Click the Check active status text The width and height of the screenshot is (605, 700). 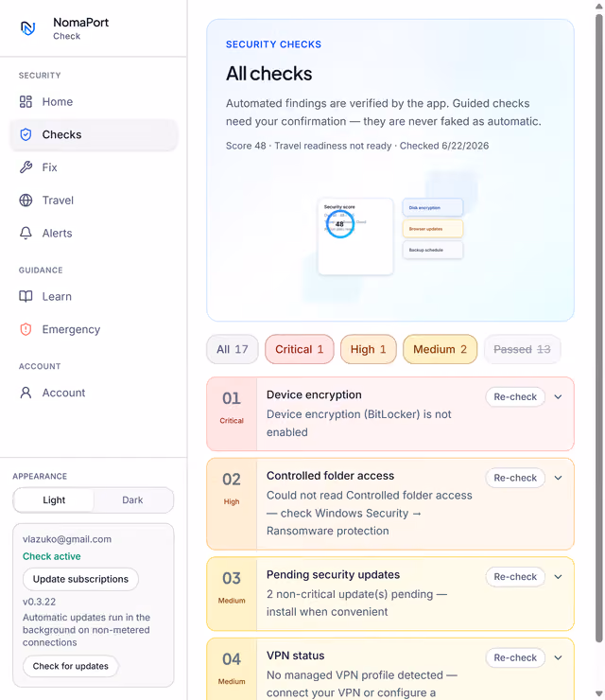52,556
